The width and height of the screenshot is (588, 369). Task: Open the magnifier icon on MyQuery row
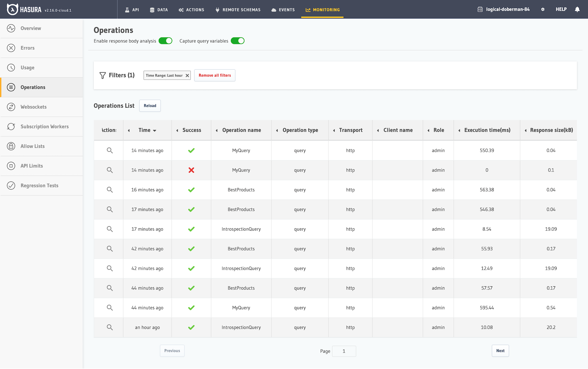[110, 150]
